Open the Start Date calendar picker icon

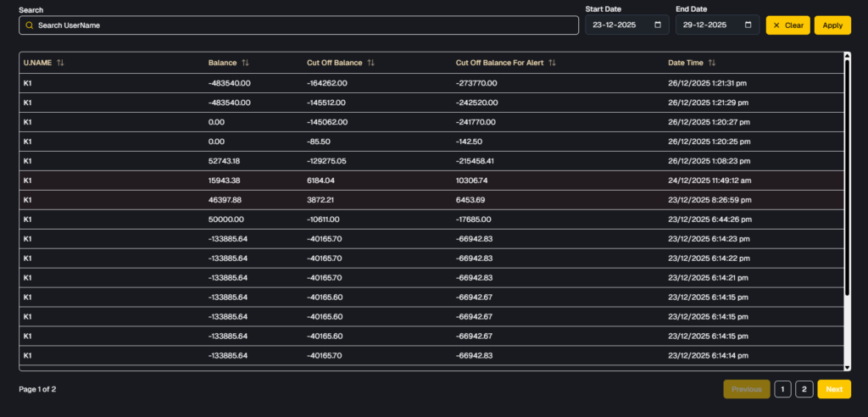point(658,25)
